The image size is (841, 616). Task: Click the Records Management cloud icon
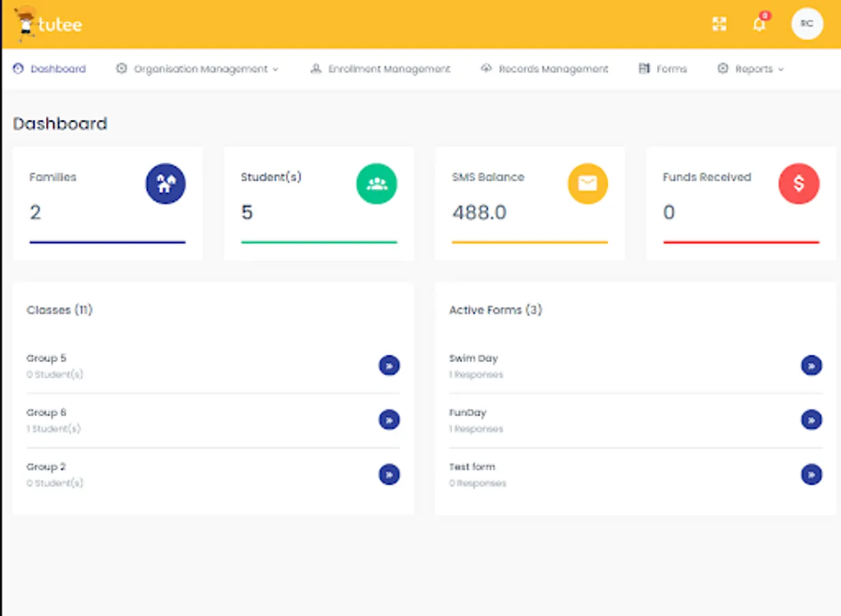click(487, 68)
